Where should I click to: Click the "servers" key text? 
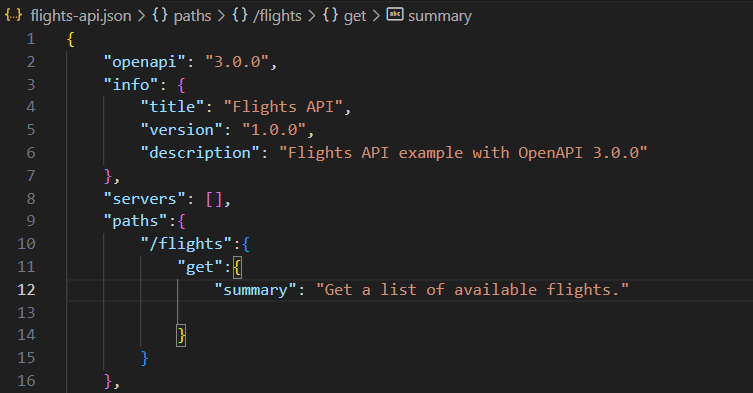click(x=145, y=199)
